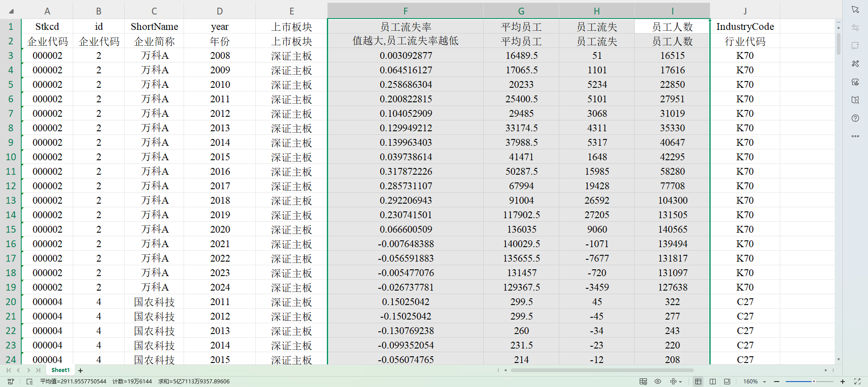This screenshot has height=387, width=868.
Task: Expand the 160% zoom level dropdown
Action: (x=764, y=382)
